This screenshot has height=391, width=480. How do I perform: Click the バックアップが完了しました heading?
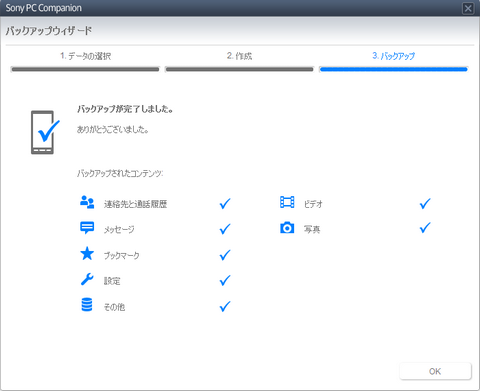coord(125,109)
